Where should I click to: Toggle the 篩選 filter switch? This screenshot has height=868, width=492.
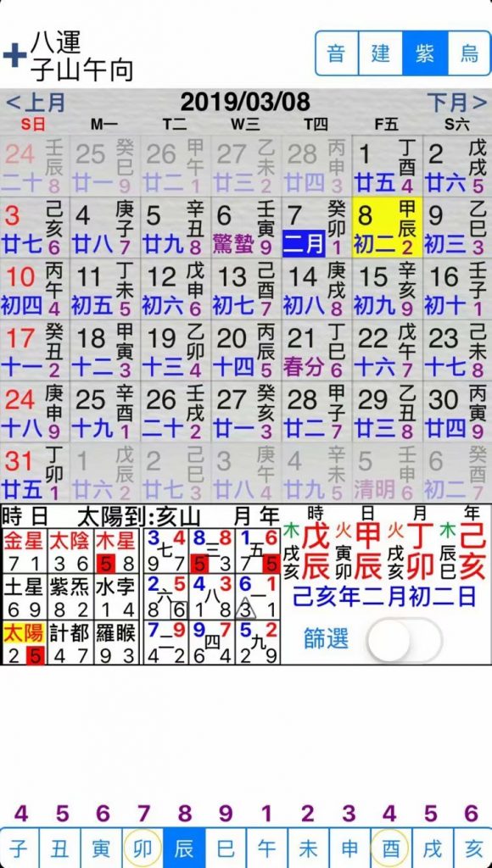tap(405, 640)
